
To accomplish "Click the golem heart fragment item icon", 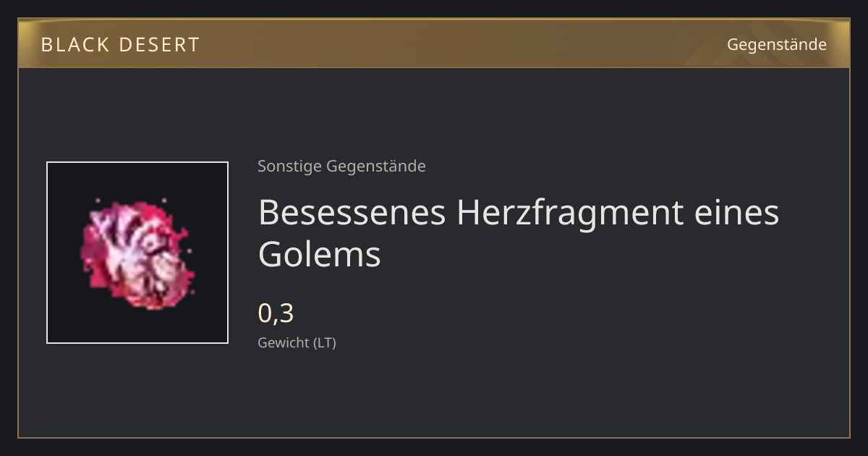I will pos(137,253).
